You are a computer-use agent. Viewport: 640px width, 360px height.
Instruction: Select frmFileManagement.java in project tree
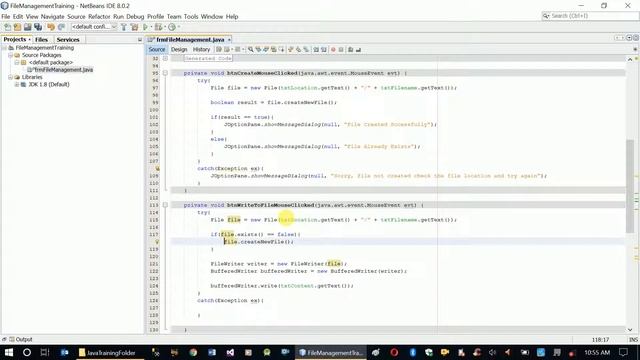coord(60,70)
